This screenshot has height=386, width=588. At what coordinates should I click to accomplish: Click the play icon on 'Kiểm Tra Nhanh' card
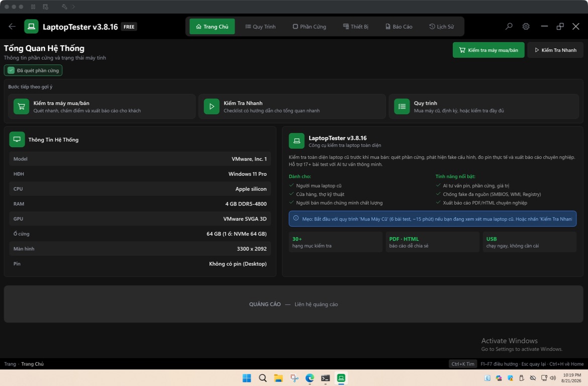point(212,107)
